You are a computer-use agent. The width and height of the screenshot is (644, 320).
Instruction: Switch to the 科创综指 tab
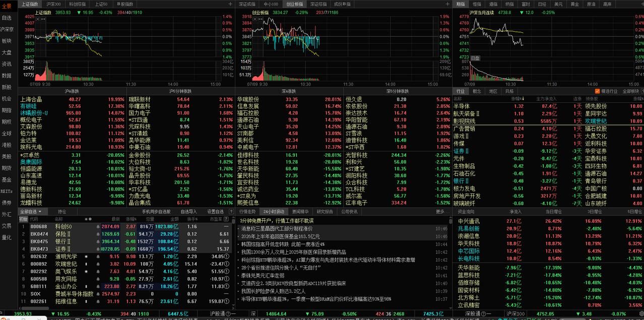coord(77,4)
